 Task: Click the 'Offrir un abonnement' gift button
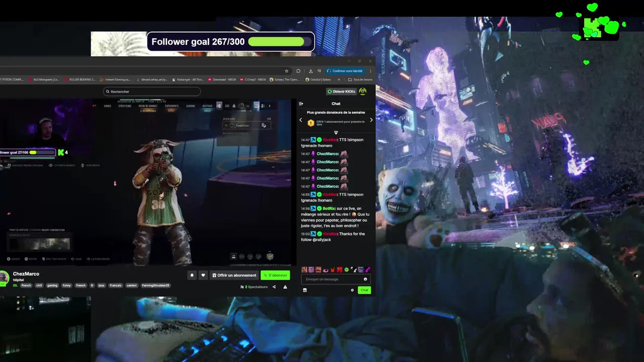(x=234, y=275)
